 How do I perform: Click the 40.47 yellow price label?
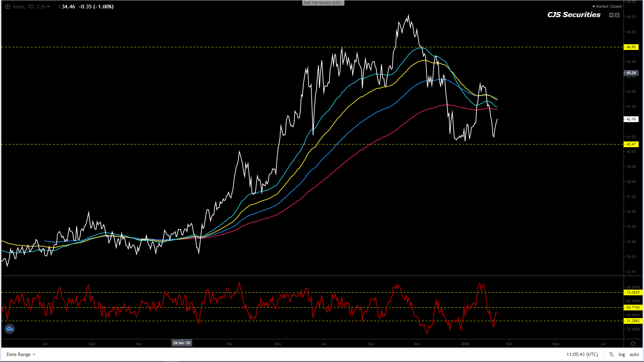[631, 144]
